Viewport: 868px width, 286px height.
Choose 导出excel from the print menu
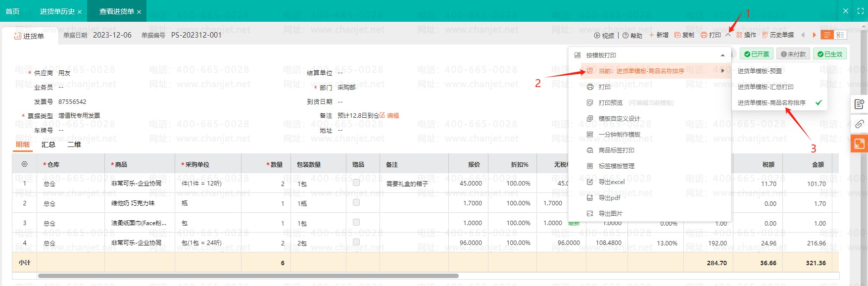click(612, 182)
